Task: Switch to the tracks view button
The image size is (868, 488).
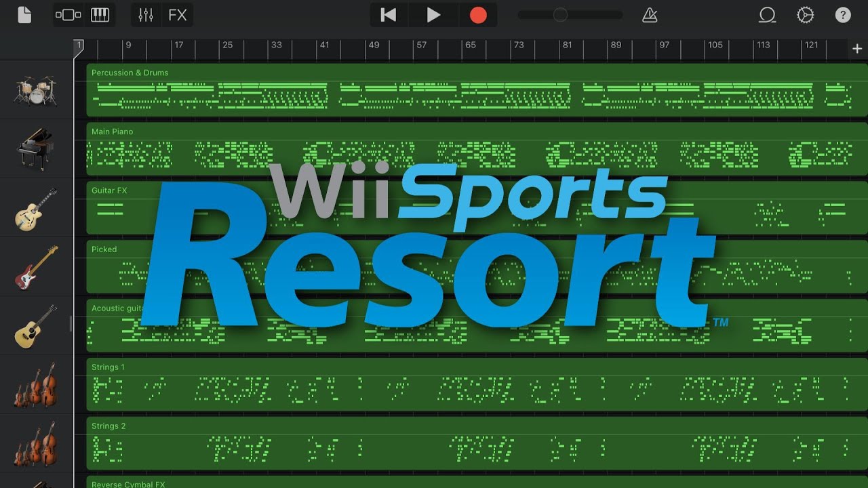Action: pos(68,15)
